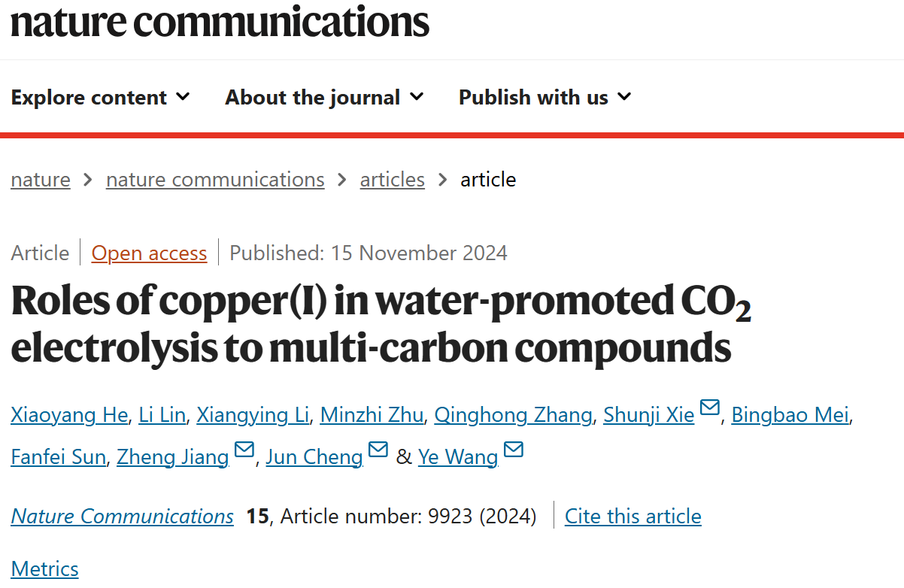Select author Fanfei Sun

58,457
